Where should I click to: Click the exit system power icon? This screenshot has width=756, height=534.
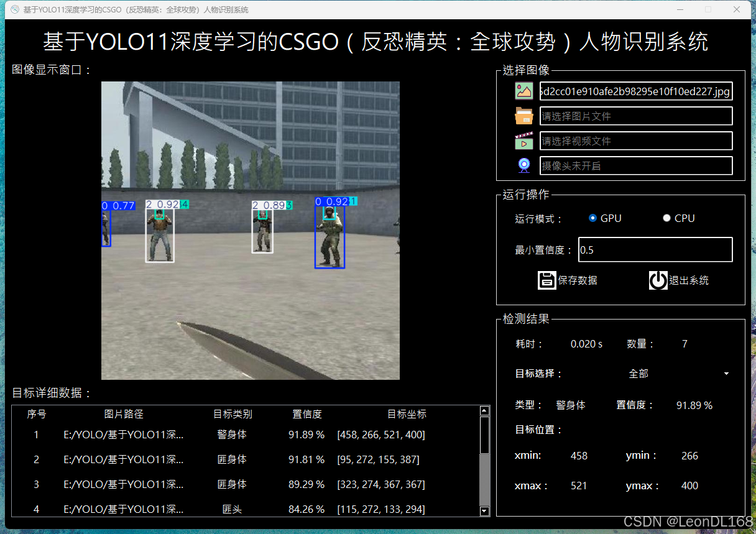pyautogui.click(x=658, y=280)
